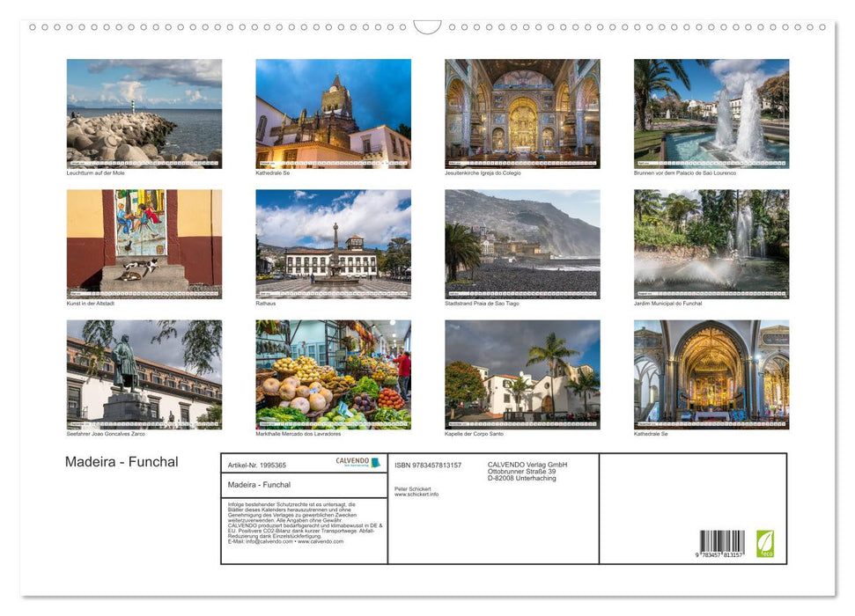Open the Leuchtturm auf der Mole photo
The image size is (855, 616).
[x=144, y=113]
